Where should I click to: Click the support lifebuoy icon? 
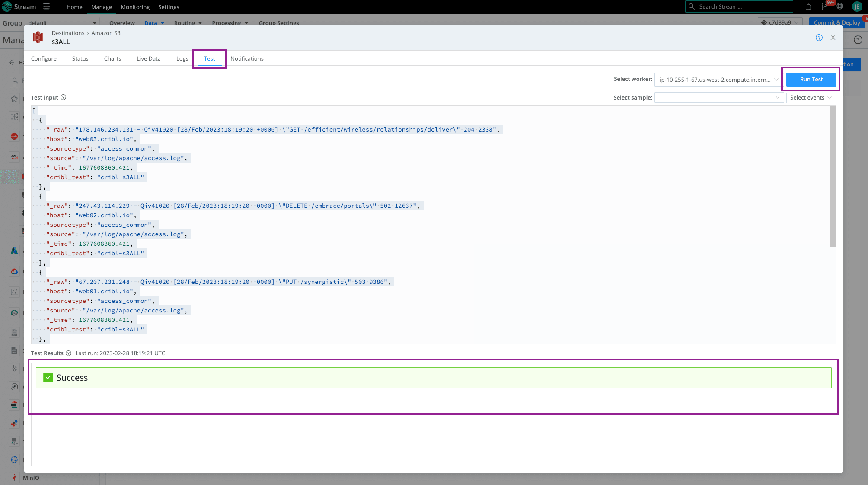(839, 6)
